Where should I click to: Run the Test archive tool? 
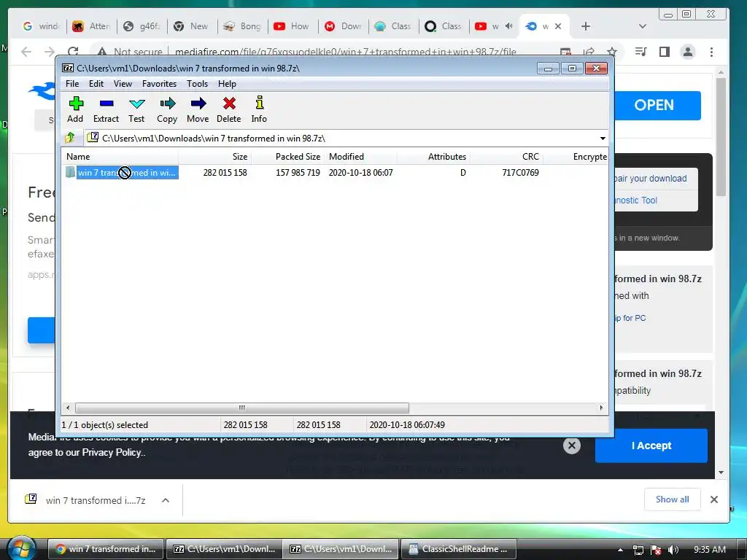click(x=136, y=110)
